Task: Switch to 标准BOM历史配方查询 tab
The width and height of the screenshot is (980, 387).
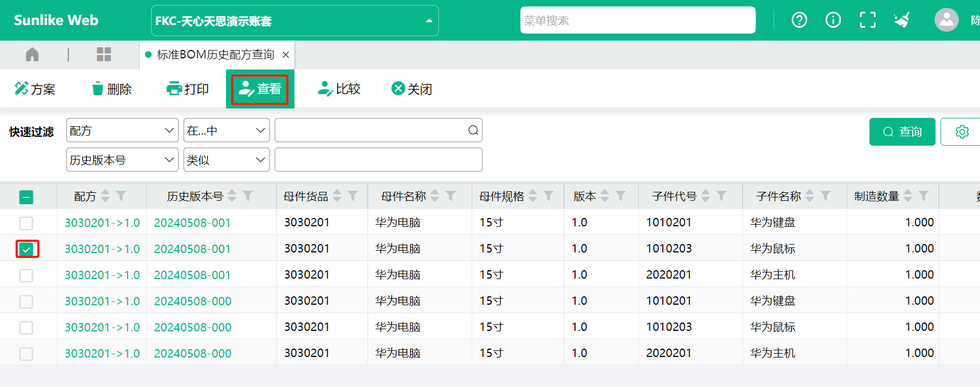Action: (x=216, y=54)
